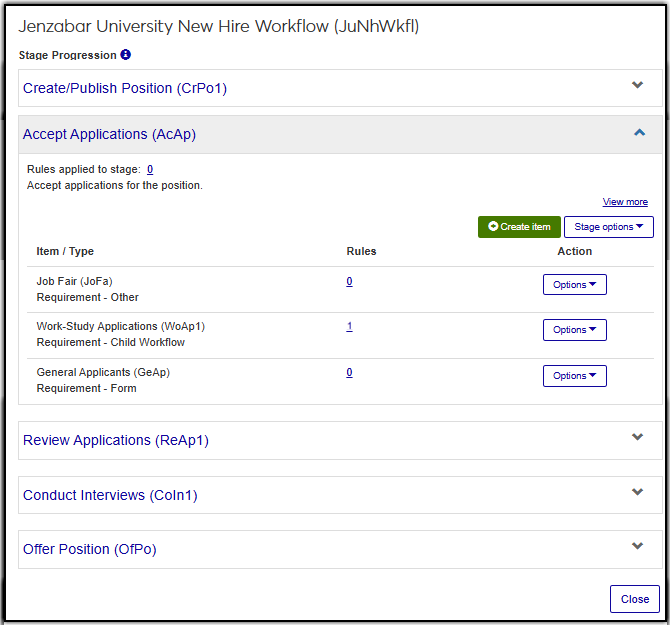This screenshot has width=671, height=626.
Task: Open Options dropdown for General Applicants
Action: (574, 376)
